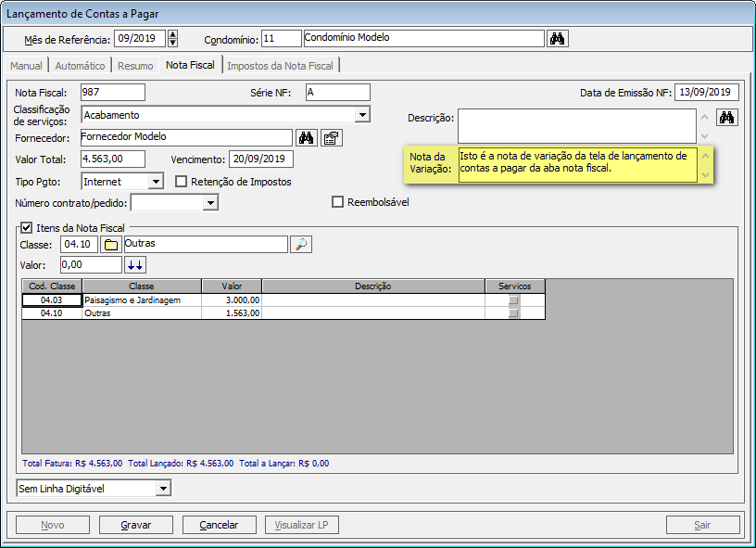Click the Cod. Classe column header
This screenshot has height=548, width=756.
pyautogui.click(x=52, y=287)
